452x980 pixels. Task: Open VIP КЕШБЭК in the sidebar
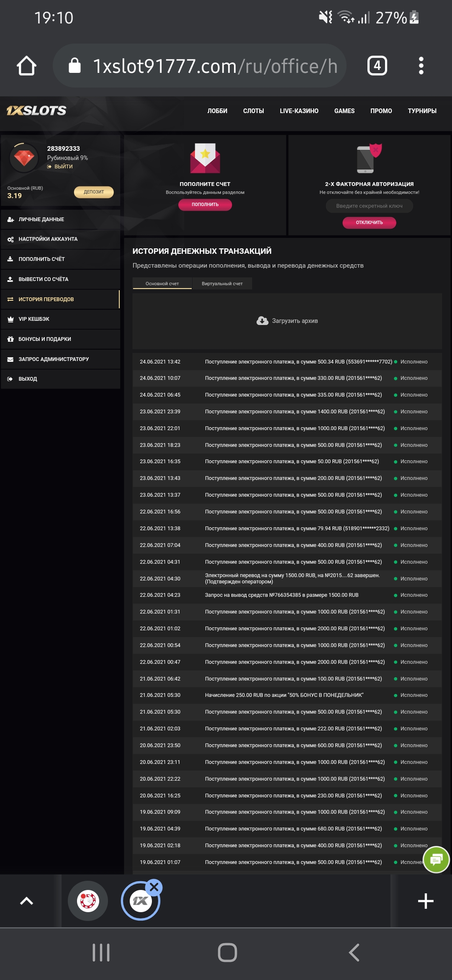(61, 319)
